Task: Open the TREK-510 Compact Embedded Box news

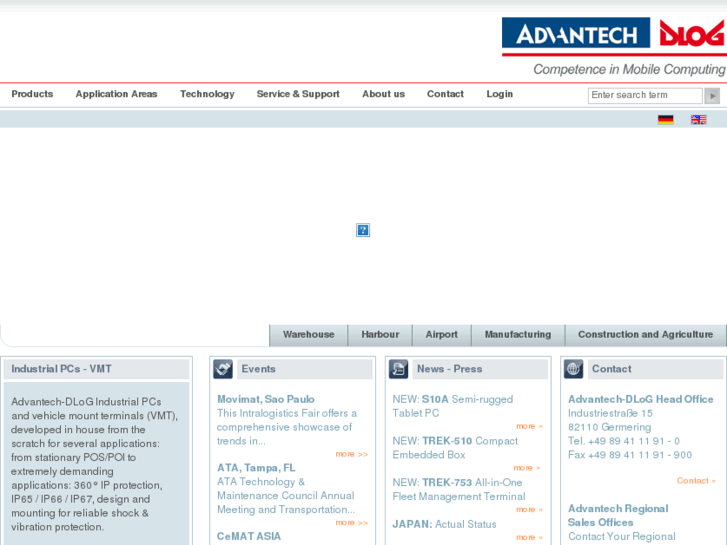Action: (455, 448)
